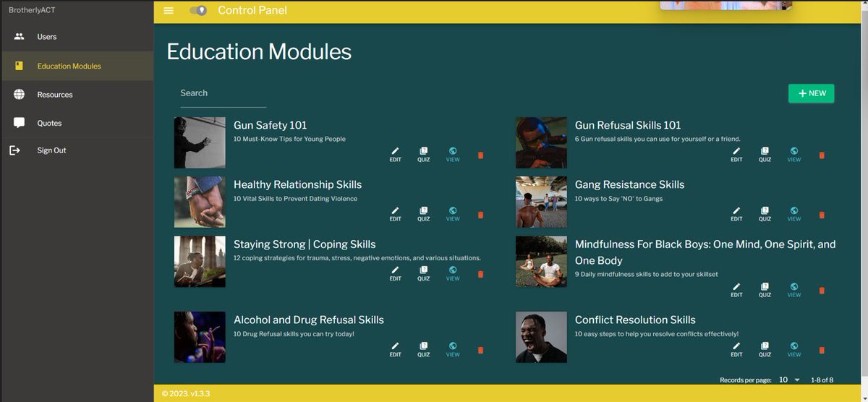The width and height of the screenshot is (868, 402).
Task: Edit the Conflict Resolution Skills module
Action: click(736, 350)
